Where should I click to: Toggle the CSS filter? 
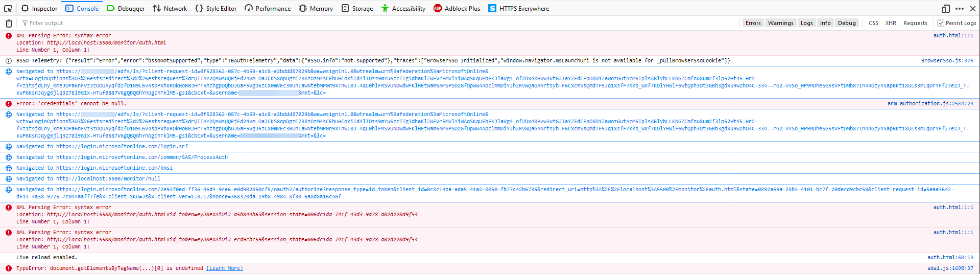point(874,23)
